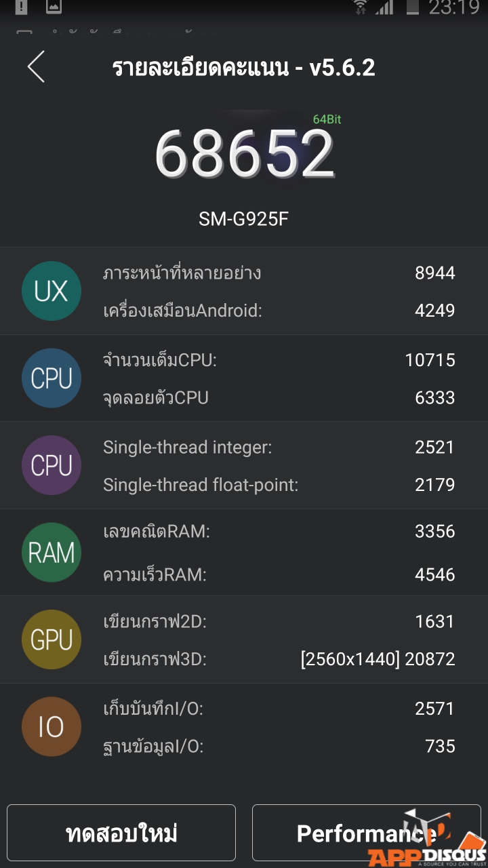Tap the back arrow icon
The width and height of the screenshot is (488, 868).
tap(36, 67)
